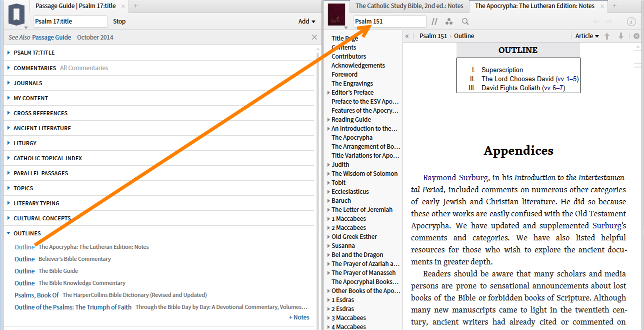Viewport: 644px width, 330px height.
Task: Open Outline link for The Bible Knowledge Commentary
Action: [x=24, y=283]
